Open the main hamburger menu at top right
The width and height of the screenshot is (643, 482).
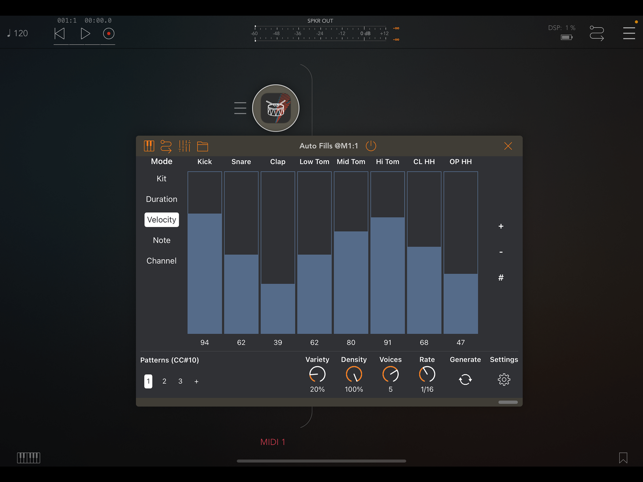click(x=628, y=34)
